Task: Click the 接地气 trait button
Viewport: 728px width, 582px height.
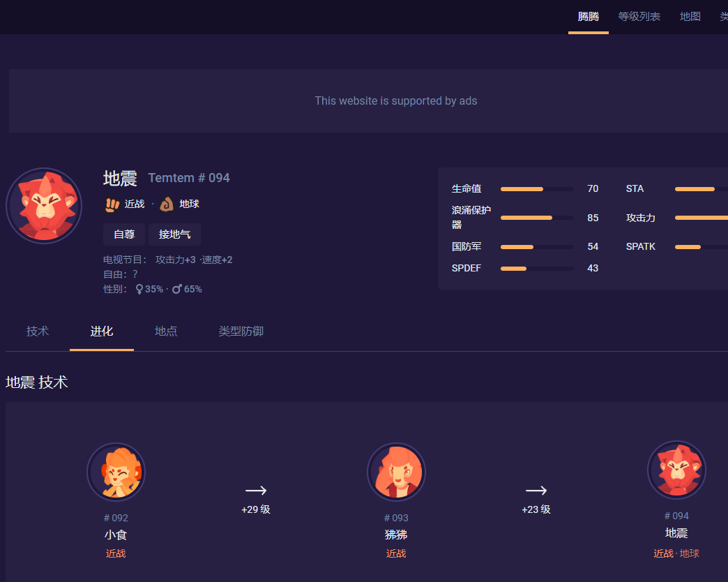Action: click(174, 234)
